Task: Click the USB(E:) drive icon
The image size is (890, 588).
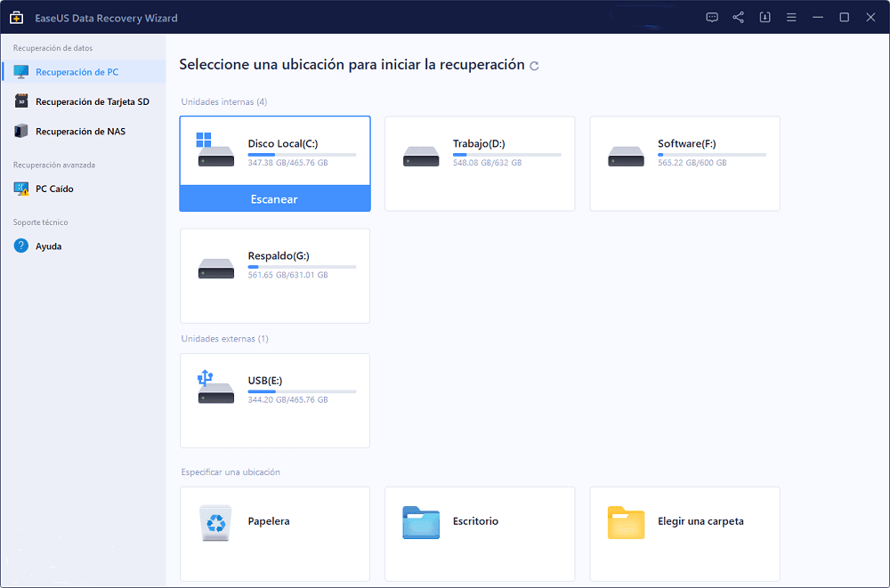Action: pos(215,387)
